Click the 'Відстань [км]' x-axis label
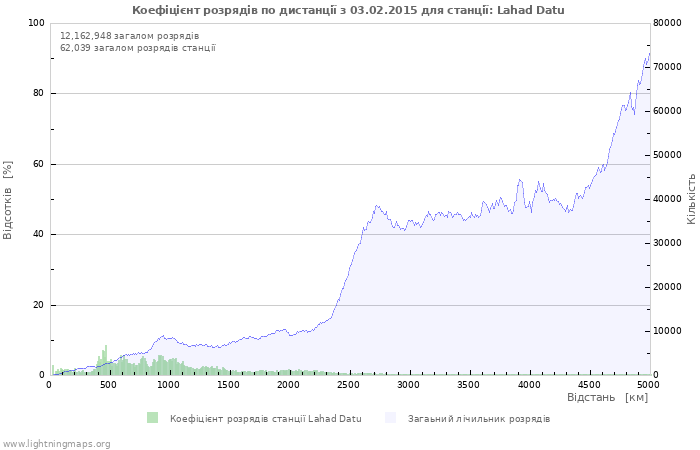The height and width of the screenshot is (450, 700). (607, 398)
